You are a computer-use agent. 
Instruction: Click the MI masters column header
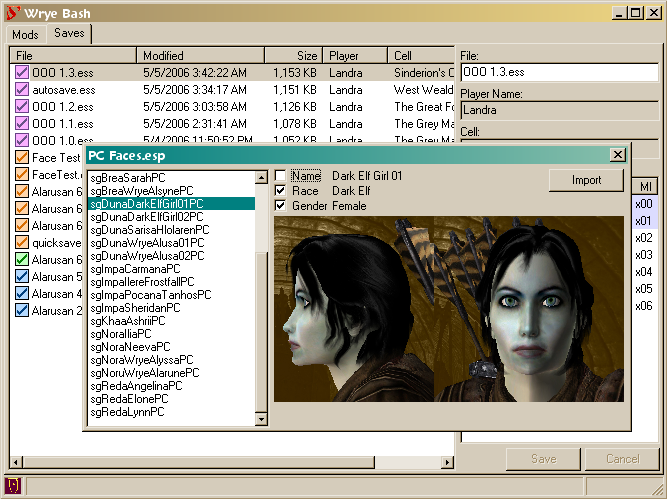tap(645, 186)
